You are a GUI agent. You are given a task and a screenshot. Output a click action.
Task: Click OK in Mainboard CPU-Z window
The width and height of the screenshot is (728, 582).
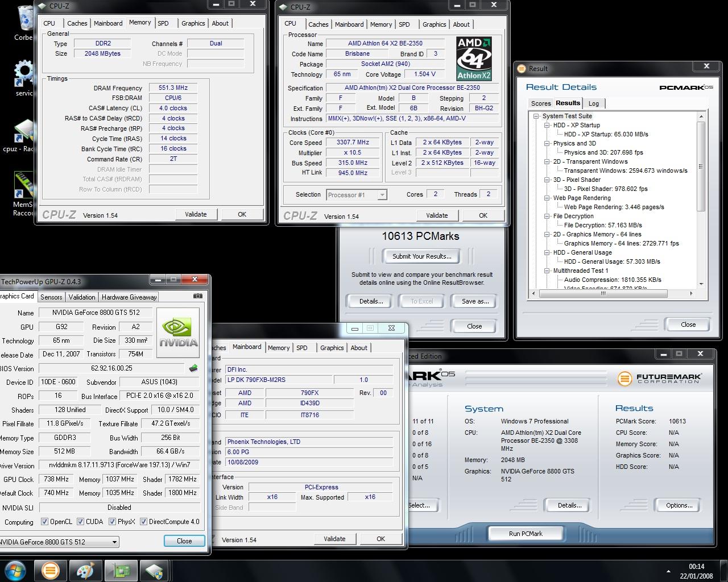point(380,539)
